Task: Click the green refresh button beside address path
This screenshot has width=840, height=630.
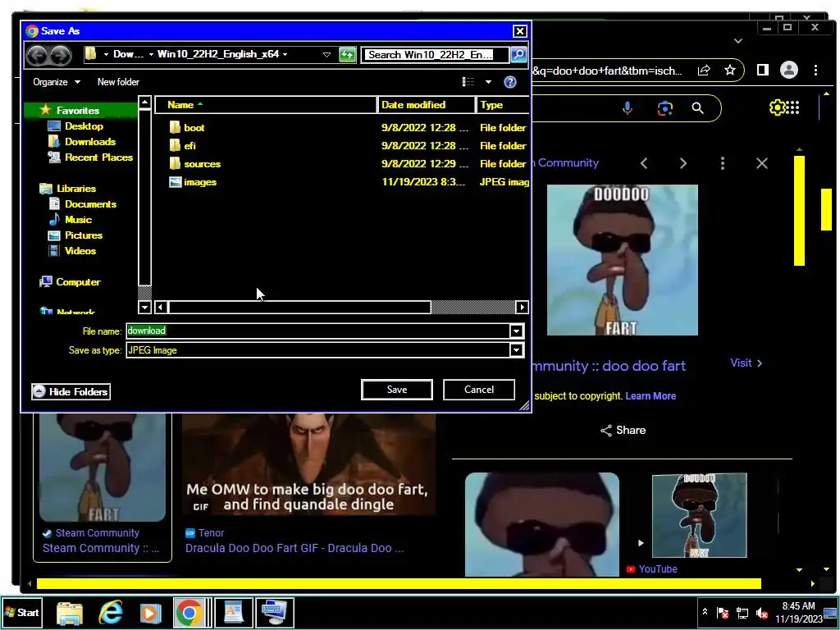Action: 347,55
